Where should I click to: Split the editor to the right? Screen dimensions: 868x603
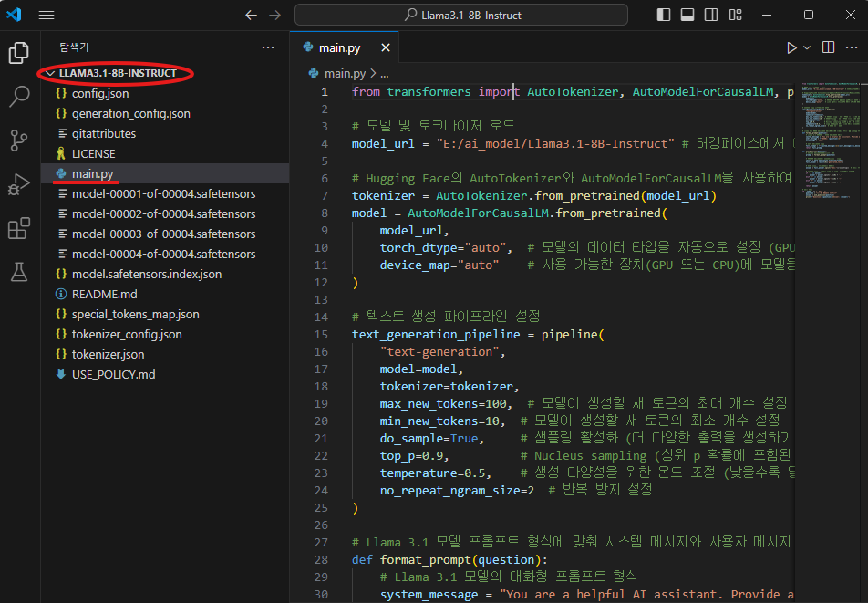click(x=828, y=47)
